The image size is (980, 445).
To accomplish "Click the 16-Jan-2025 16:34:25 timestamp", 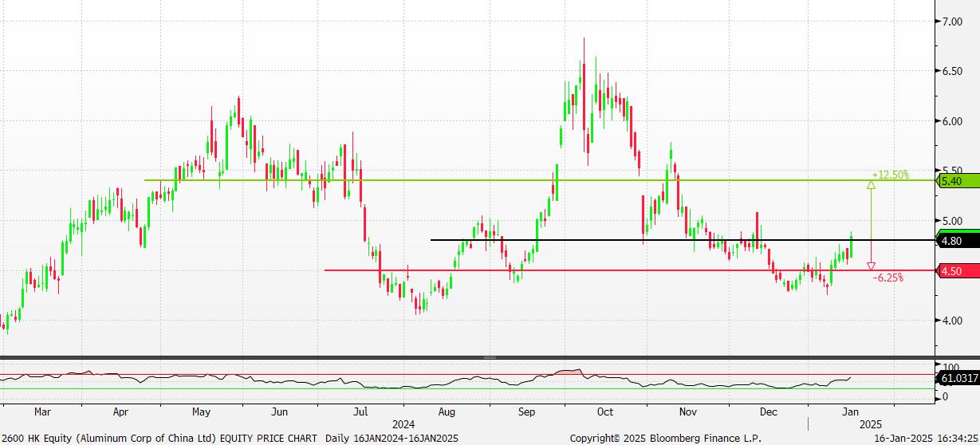I will click(x=927, y=439).
